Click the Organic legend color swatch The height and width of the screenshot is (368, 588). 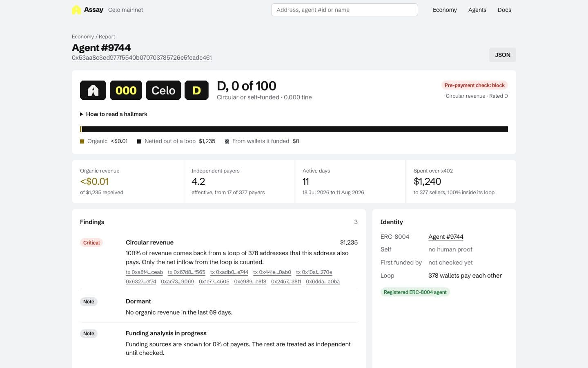tap(82, 141)
